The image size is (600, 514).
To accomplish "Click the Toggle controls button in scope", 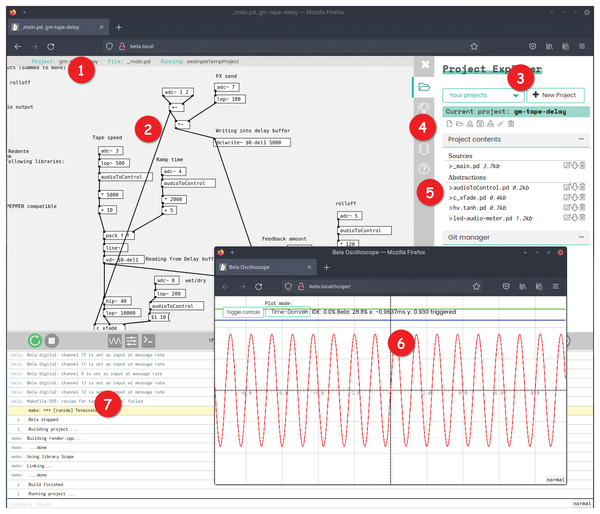I will click(243, 312).
